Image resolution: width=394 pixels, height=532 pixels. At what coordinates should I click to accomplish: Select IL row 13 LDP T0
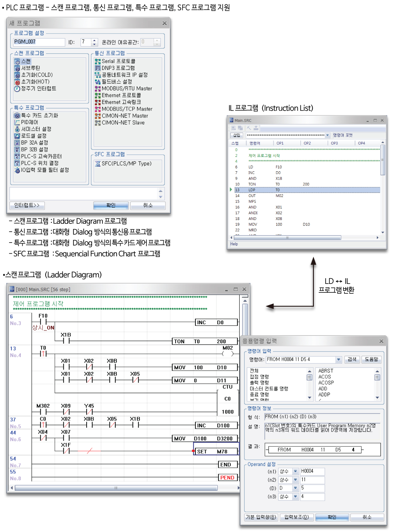click(x=307, y=190)
